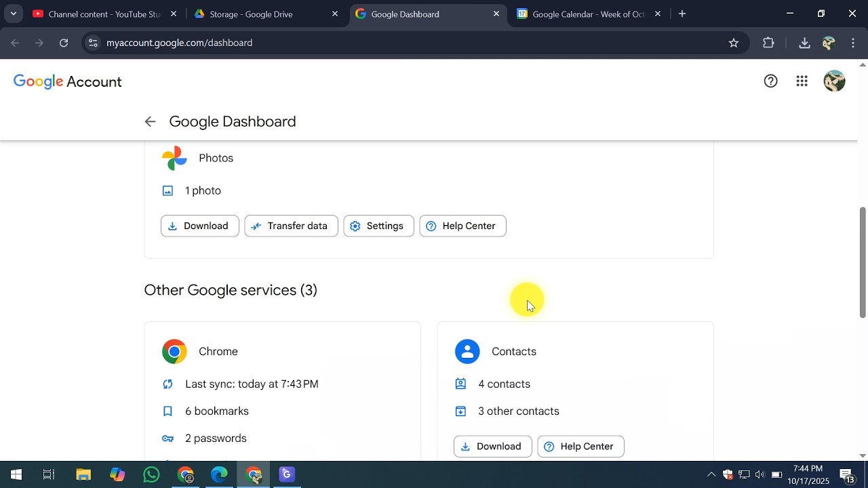This screenshot has width=868, height=488.
Task: Open the Google Account help icon
Action: point(770,81)
